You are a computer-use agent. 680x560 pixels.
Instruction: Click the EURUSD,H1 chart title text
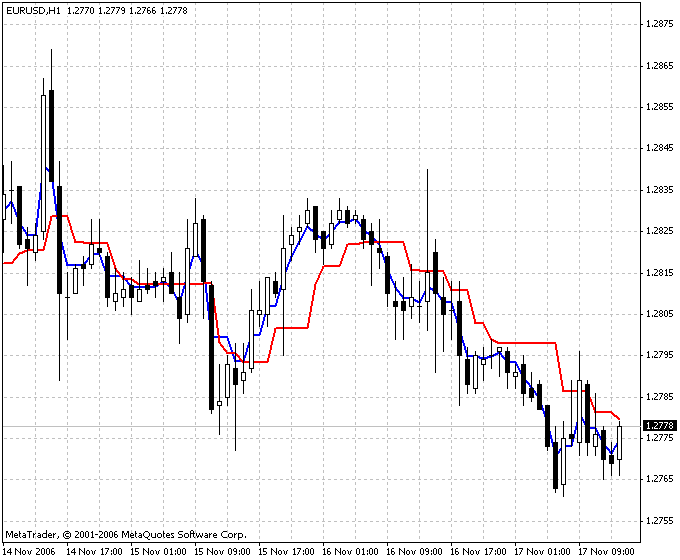pyautogui.click(x=33, y=9)
